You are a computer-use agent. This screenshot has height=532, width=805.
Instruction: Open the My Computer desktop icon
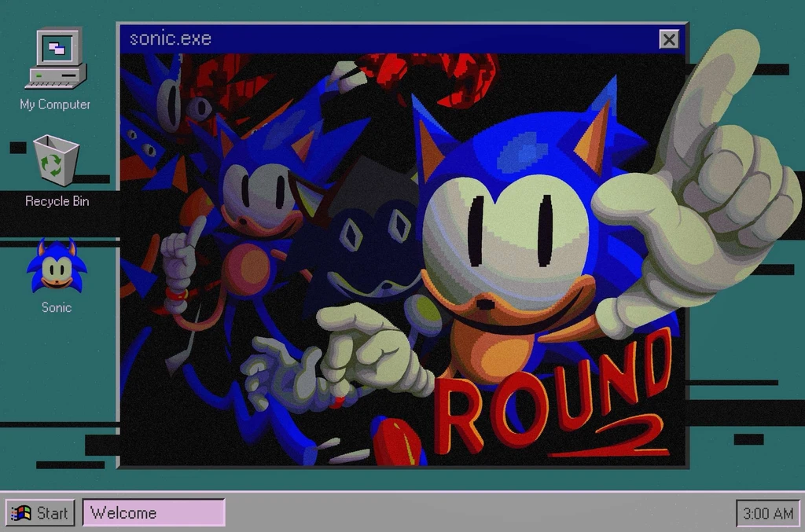coord(56,58)
